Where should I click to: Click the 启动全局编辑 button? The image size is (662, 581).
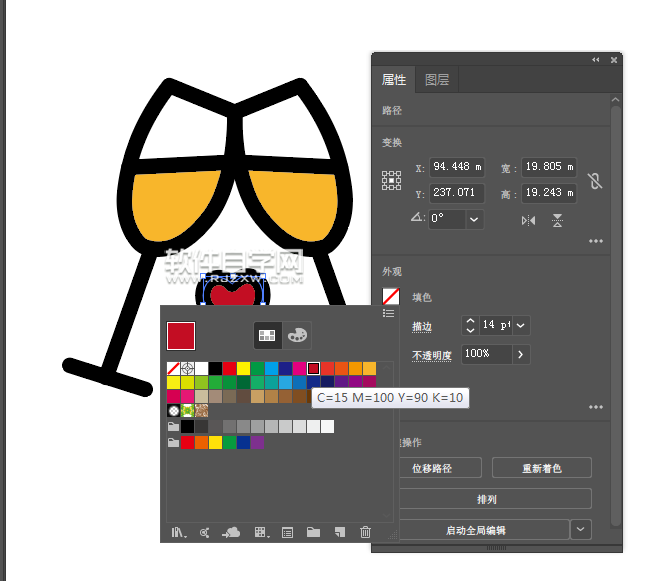tap(484, 530)
